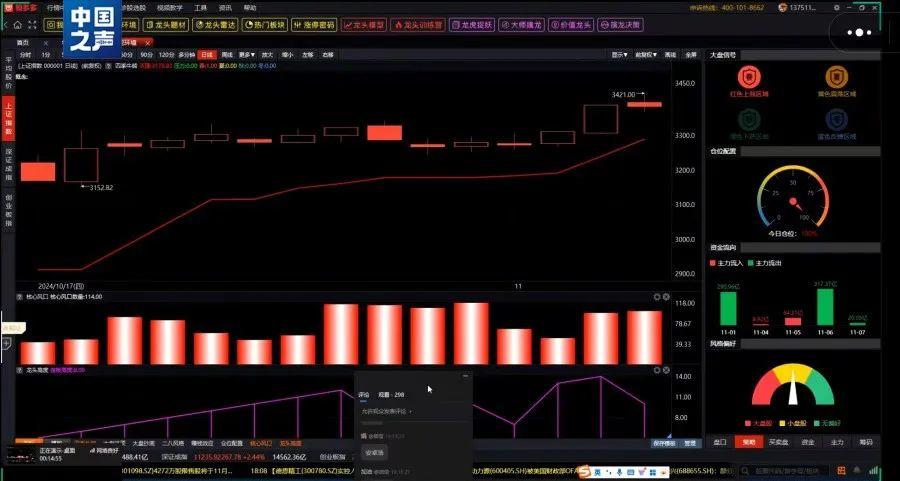Expand the 更多 period dropdown
This screenshot has width=900, height=481.
(247, 54)
